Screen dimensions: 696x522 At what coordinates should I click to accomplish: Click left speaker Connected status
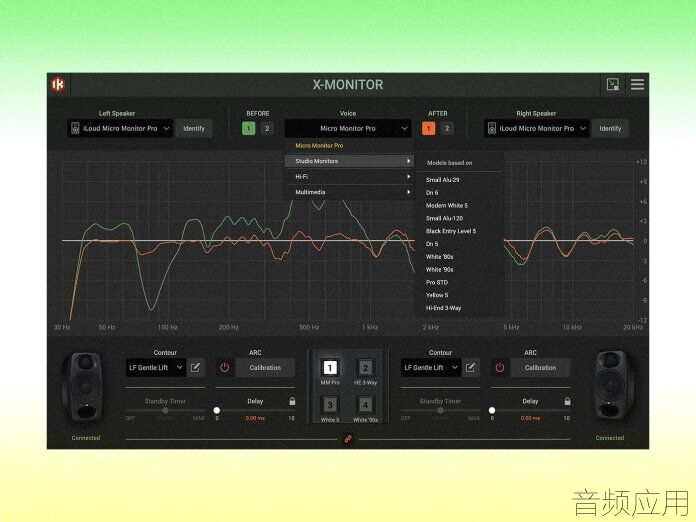point(86,438)
